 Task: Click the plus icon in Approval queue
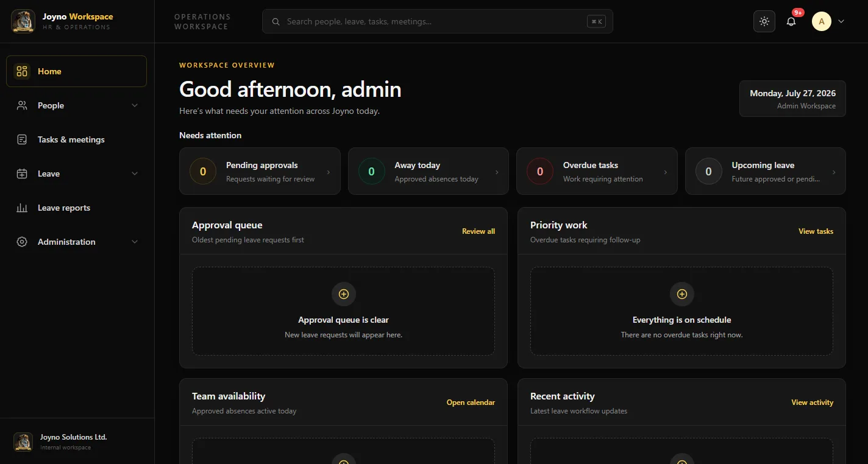344,294
